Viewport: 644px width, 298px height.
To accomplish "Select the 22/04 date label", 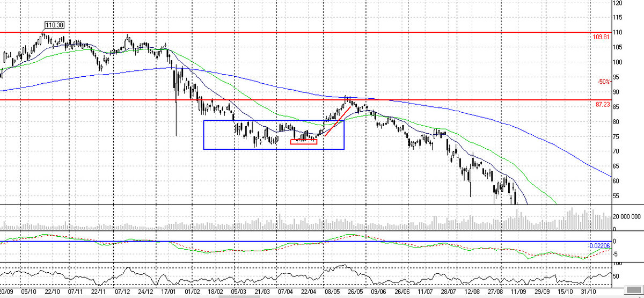I will (x=309, y=292).
